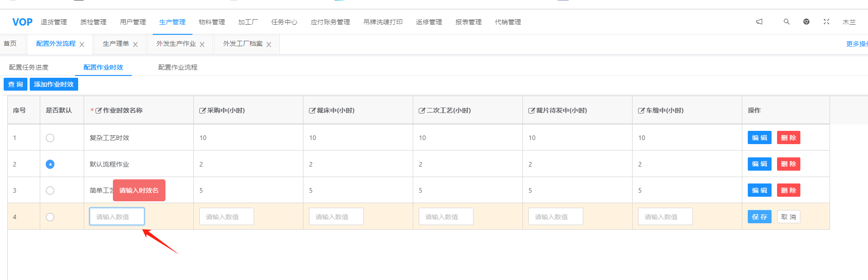868x280 pixels.
Task: Click the megaphone announcement icon
Action: pyautogui.click(x=759, y=22)
